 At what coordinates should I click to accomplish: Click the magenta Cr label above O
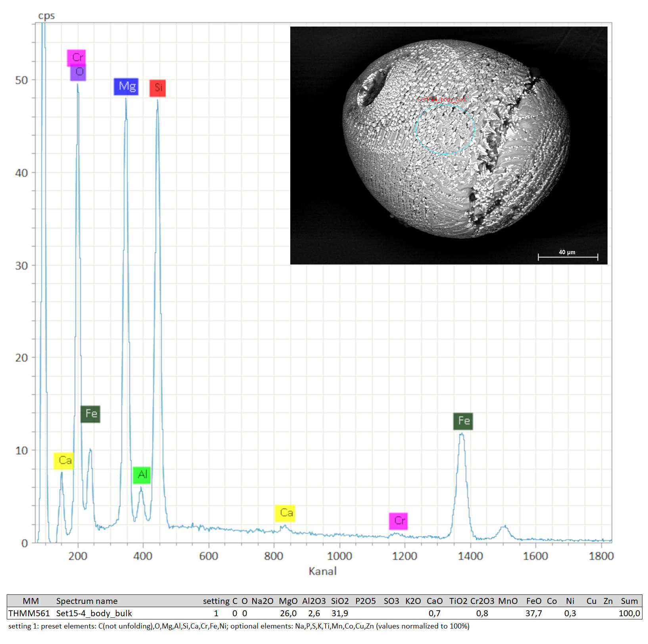76,57
